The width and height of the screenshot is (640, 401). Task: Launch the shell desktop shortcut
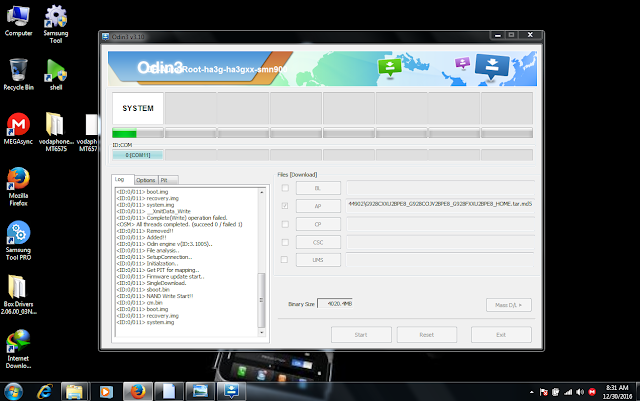coord(56,74)
